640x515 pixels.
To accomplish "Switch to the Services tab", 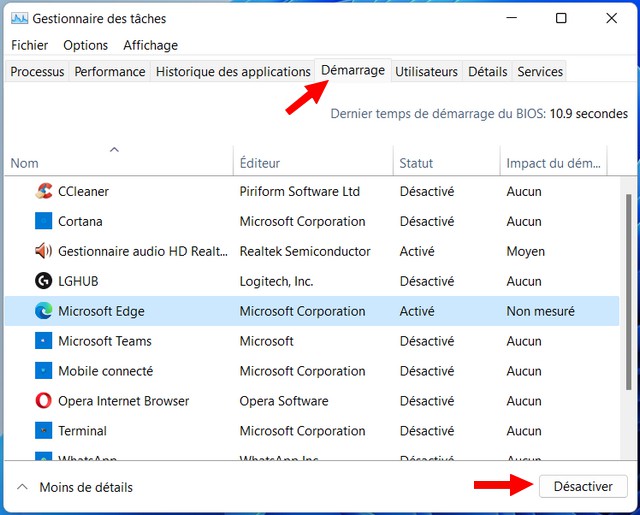I will coord(540,71).
